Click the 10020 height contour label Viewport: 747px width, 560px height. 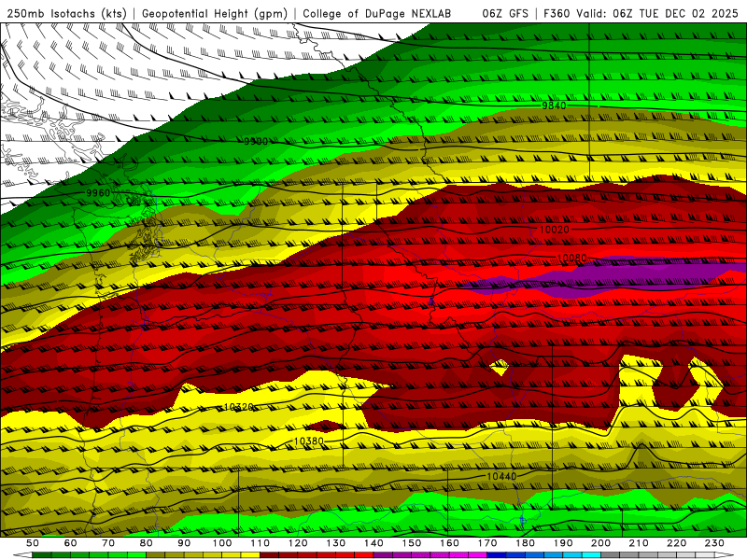(554, 230)
